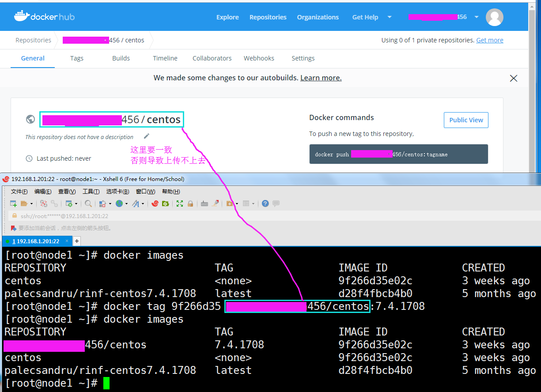
Task: Click the Docker Hub whale logo
Action: click(21, 16)
